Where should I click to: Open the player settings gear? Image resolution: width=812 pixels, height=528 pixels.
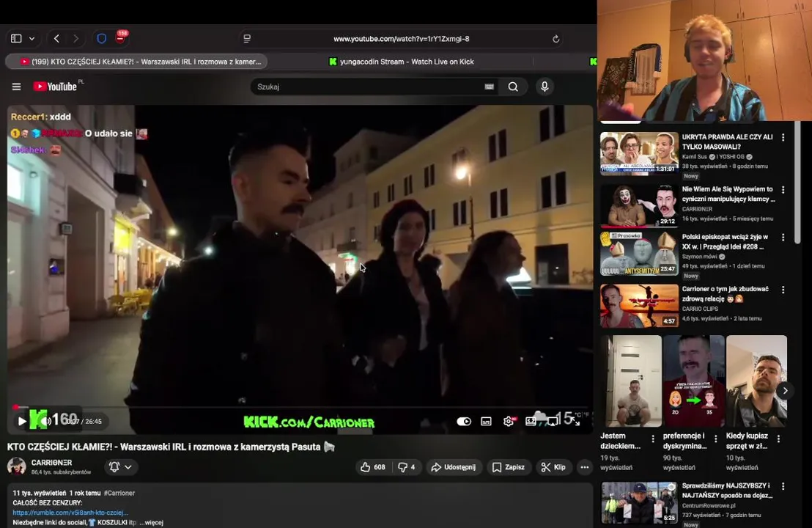point(509,421)
